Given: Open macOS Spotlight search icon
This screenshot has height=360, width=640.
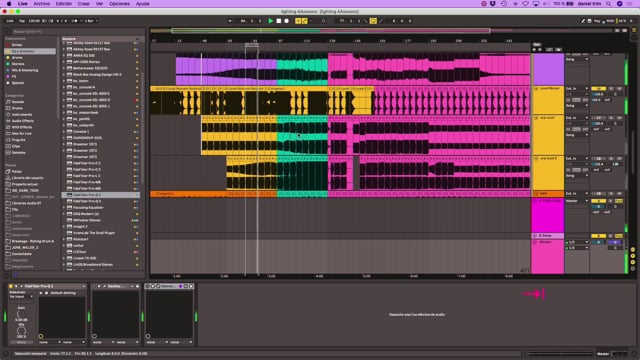Looking at the screenshot, I should [609, 4].
